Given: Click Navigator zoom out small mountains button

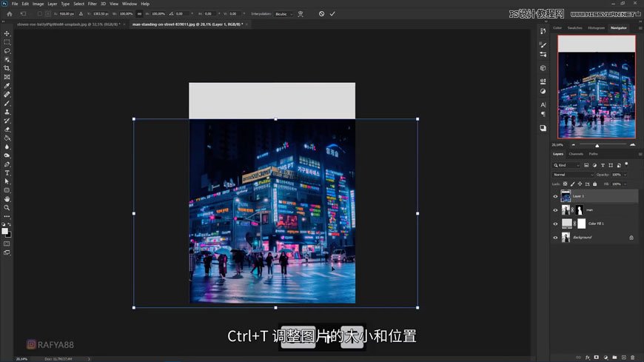Looking at the screenshot, I should tap(574, 144).
